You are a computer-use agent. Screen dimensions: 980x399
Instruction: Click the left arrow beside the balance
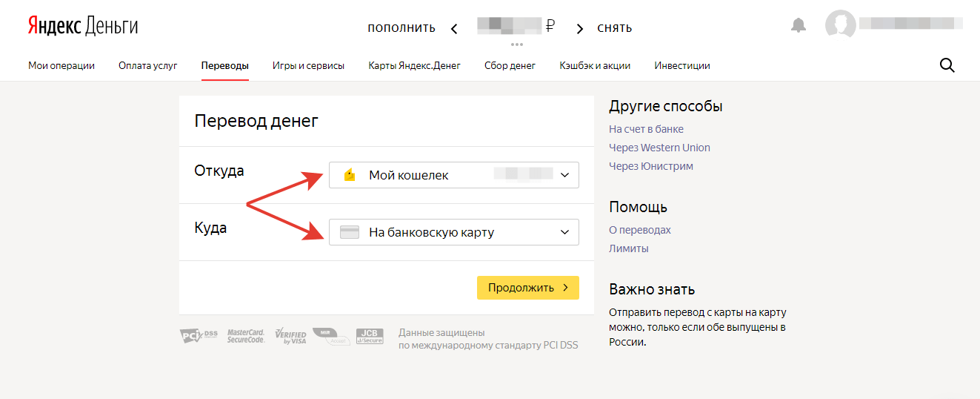[x=454, y=28]
